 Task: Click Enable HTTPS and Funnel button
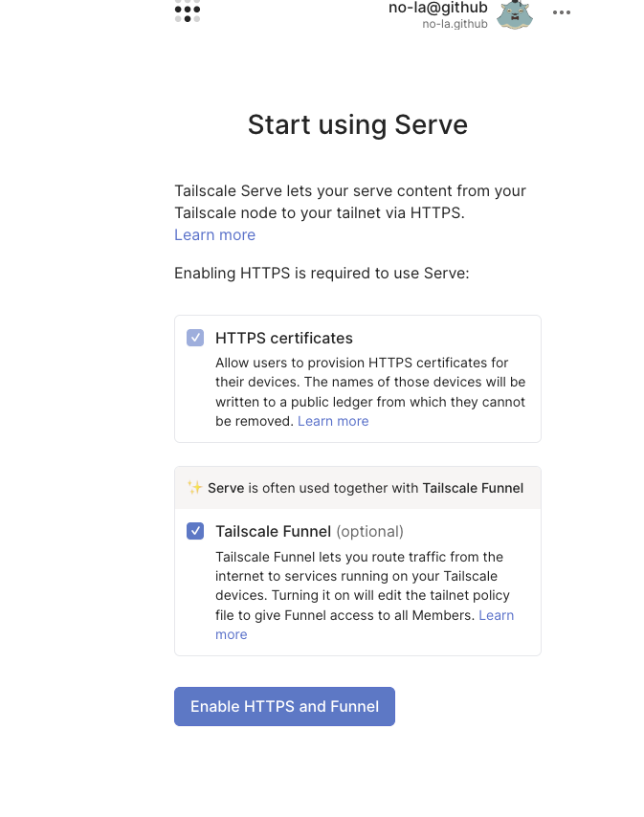click(x=284, y=706)
